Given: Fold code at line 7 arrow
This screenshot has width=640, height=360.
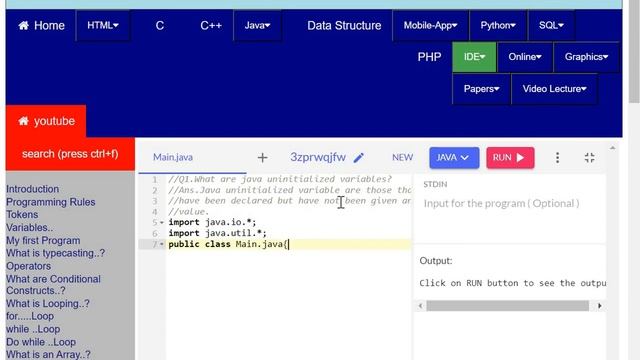Looking at the screenshot, I should pos(162,244).
